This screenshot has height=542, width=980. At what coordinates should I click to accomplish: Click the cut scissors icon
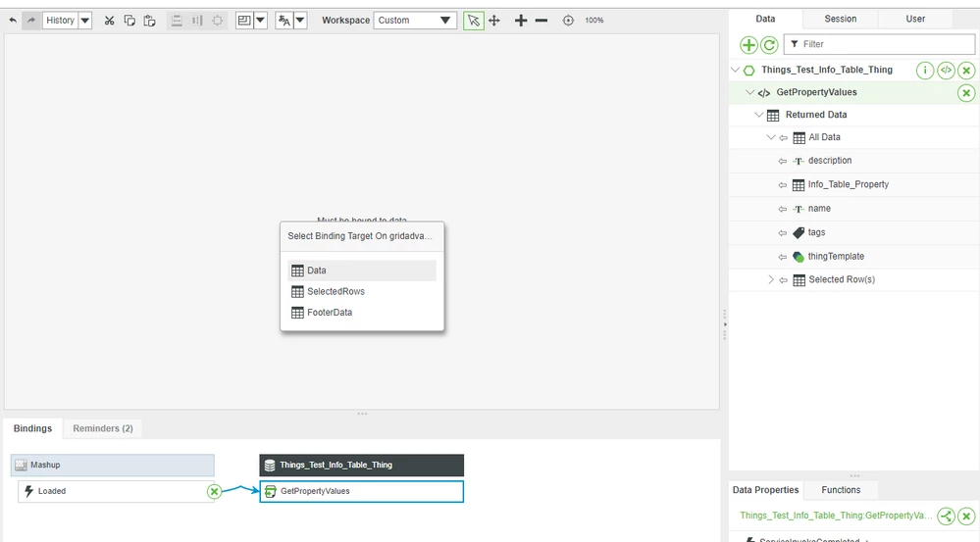point(109,20)
